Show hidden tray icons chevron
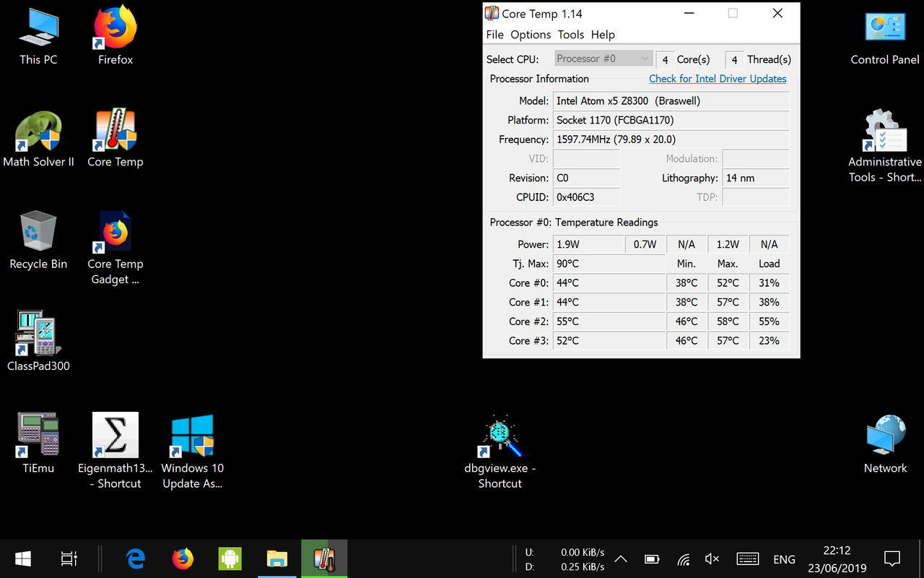 (x=620, y=558)
